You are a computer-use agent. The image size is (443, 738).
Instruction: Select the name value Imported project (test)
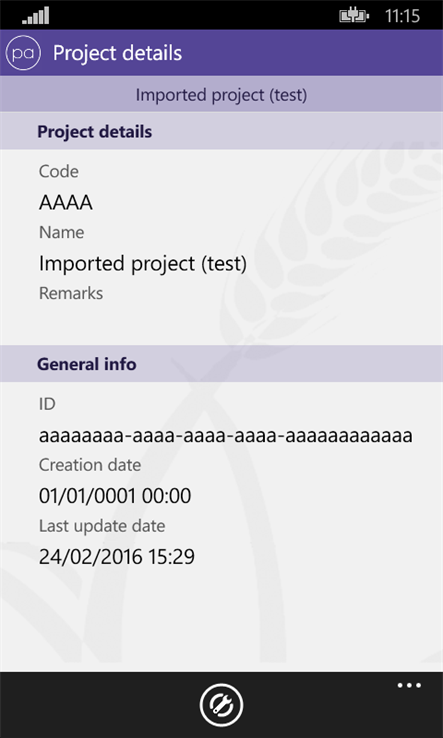click(143, 264)
